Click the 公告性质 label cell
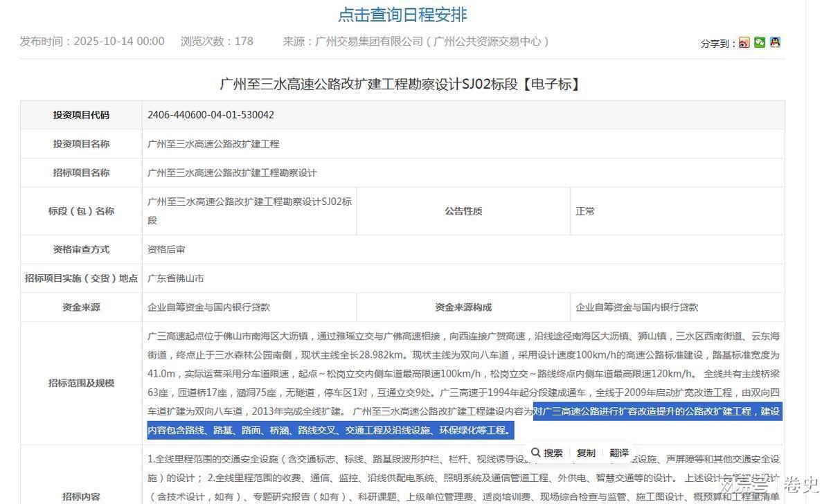831x504 pixels. (x=463, y=211)
